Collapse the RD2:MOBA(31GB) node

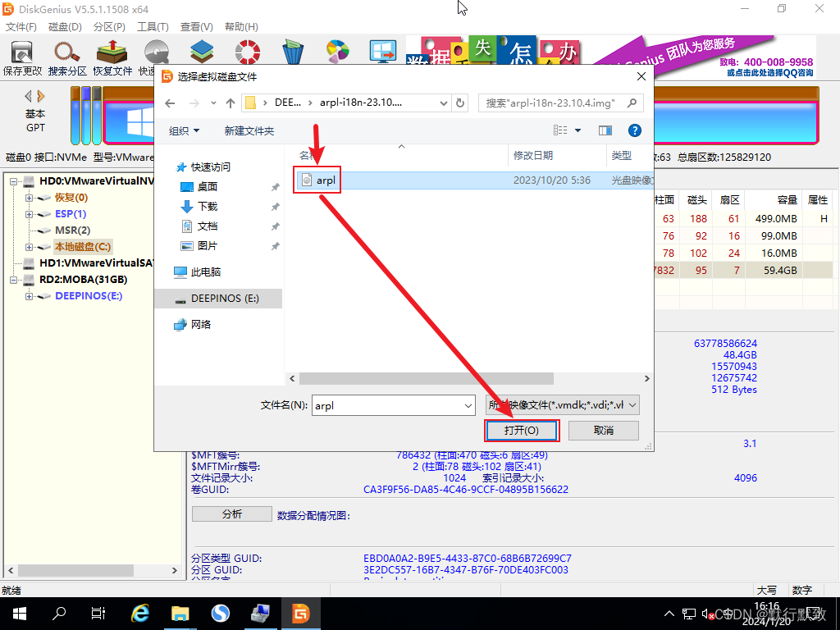pos(14,281)
